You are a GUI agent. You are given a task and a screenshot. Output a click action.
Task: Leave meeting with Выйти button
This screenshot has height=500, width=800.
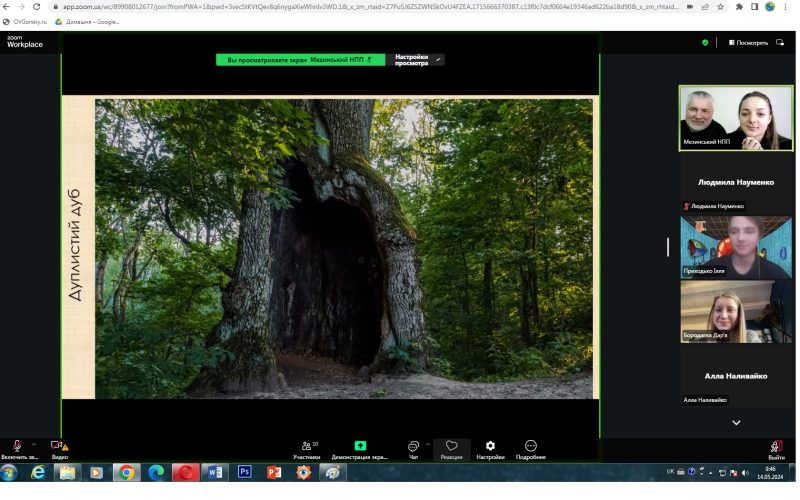tap(776, 447)
